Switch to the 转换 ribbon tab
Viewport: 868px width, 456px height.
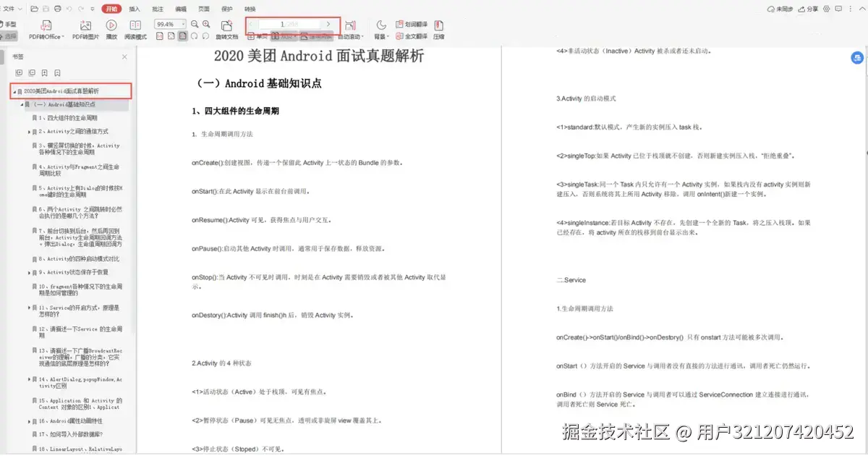(250, 9)
